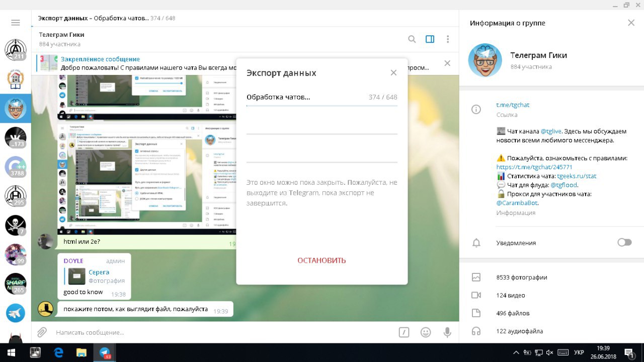Open rules link t.me/tgchat/245771
644x362 pixels.
pyautogui.click(x=534, y=167)
